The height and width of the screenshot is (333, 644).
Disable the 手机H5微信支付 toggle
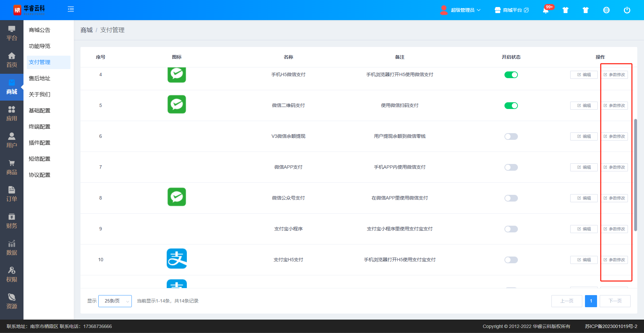pyautogui.click(x=511, y=75)
